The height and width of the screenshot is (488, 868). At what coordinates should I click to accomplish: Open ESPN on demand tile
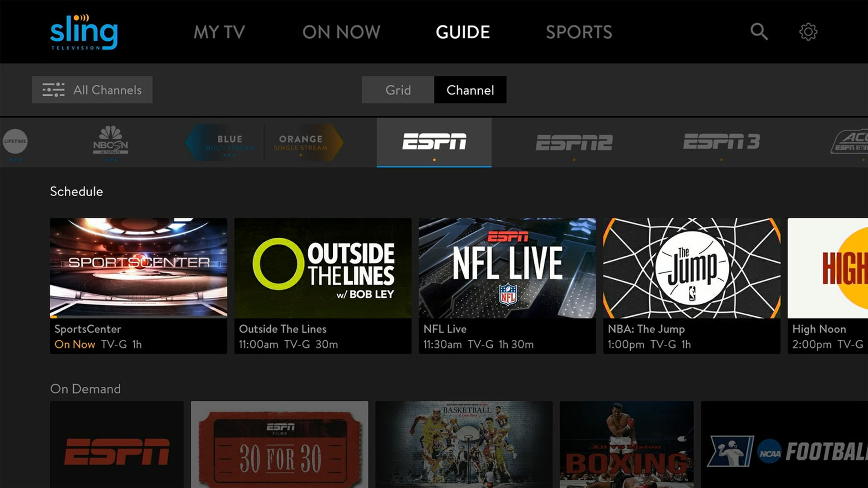coord(117,445)
